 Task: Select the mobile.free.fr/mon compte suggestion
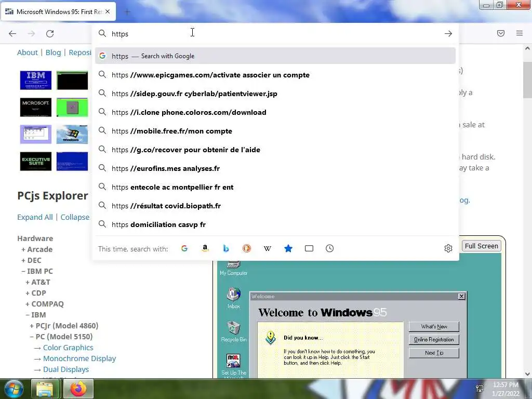click(x=275, y=131)
